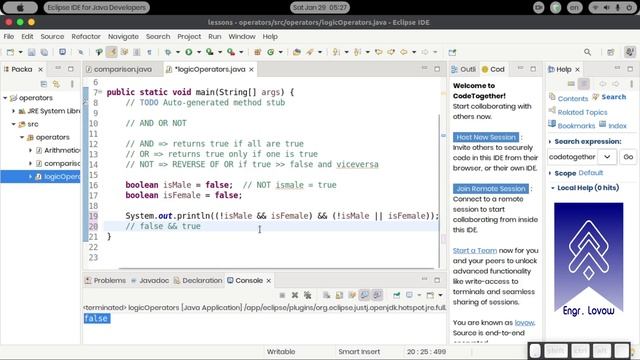This screenshot has width=640, height=360.
Task: Click Collapse All in Package Explorer
Action: tap(44, 84)
